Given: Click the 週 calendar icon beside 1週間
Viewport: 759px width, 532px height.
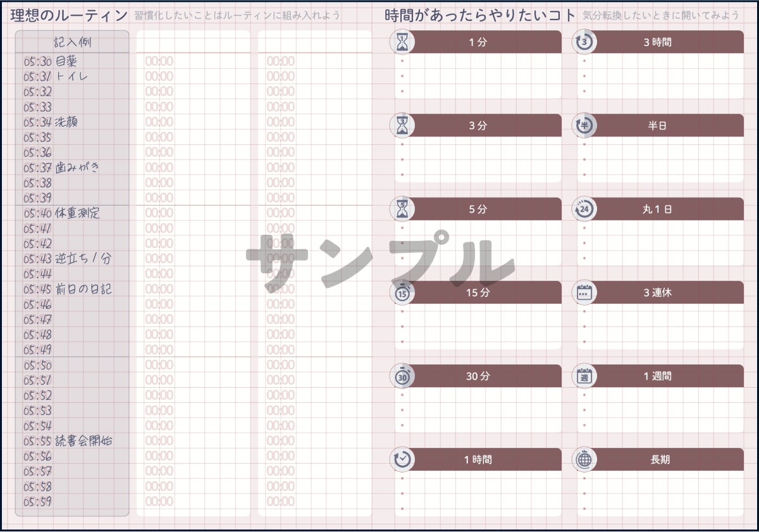Looking at the screenshot, I should [x=584, y=376].
